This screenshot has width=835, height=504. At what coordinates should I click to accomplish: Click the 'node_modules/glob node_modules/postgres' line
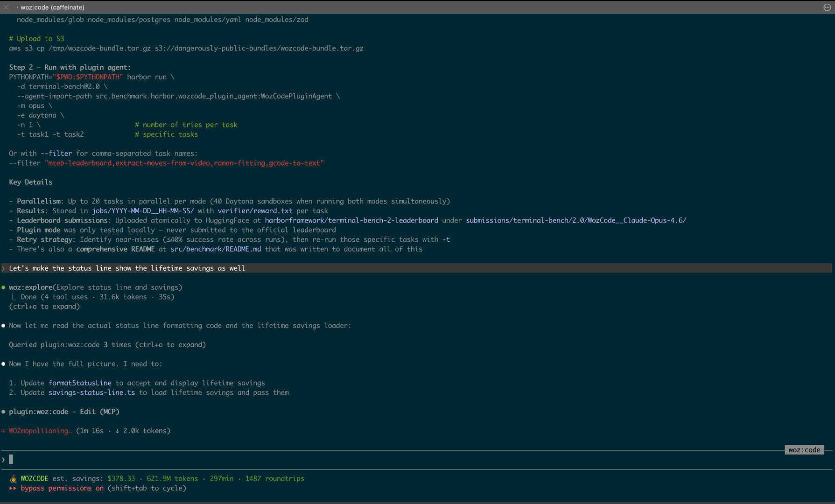pyautogui.click(x=162, y=20)
